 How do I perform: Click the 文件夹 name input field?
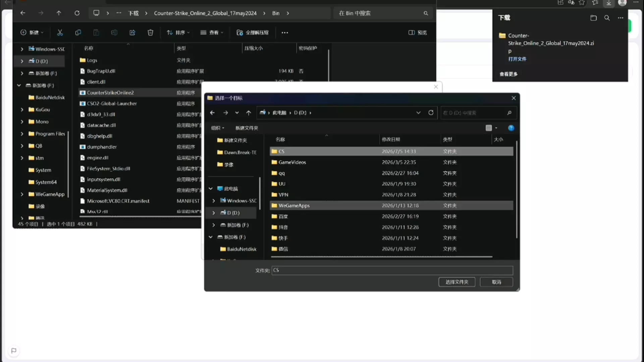pyautogui.click(x=392, y=270)
